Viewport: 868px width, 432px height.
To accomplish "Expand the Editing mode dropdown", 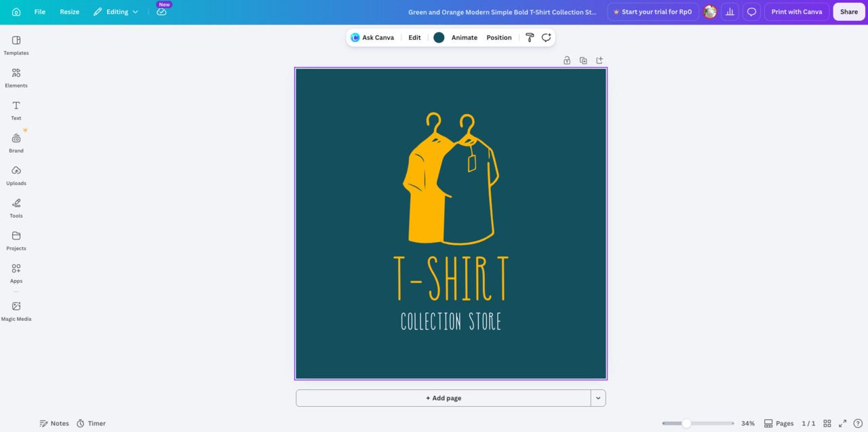I will 116,12.
